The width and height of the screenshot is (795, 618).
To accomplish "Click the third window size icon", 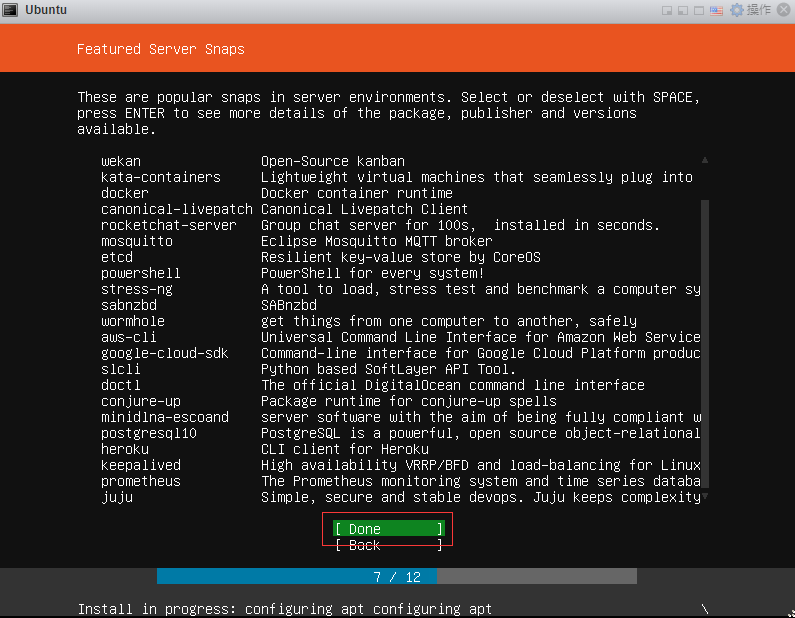I will click(x=699, y=10).
